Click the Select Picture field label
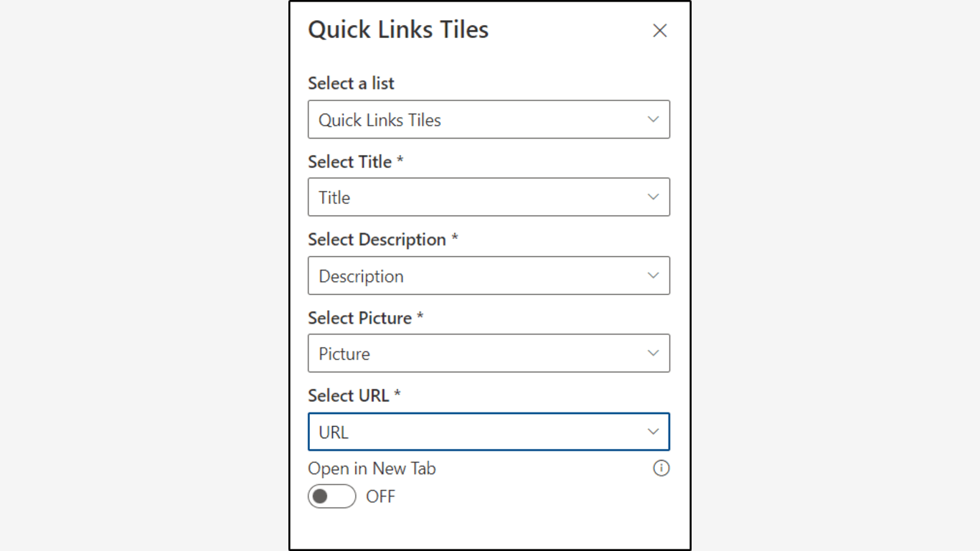This screenshot has height=551, width=980. pyautogui.click(x=365, y=318)
